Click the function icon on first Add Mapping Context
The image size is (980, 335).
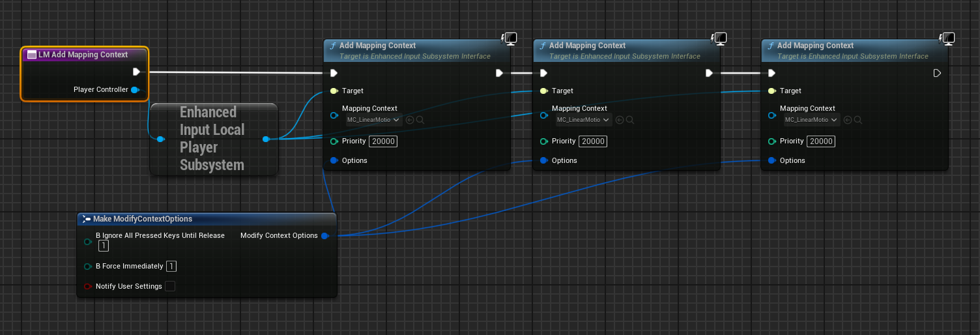[x=333, y=46]
